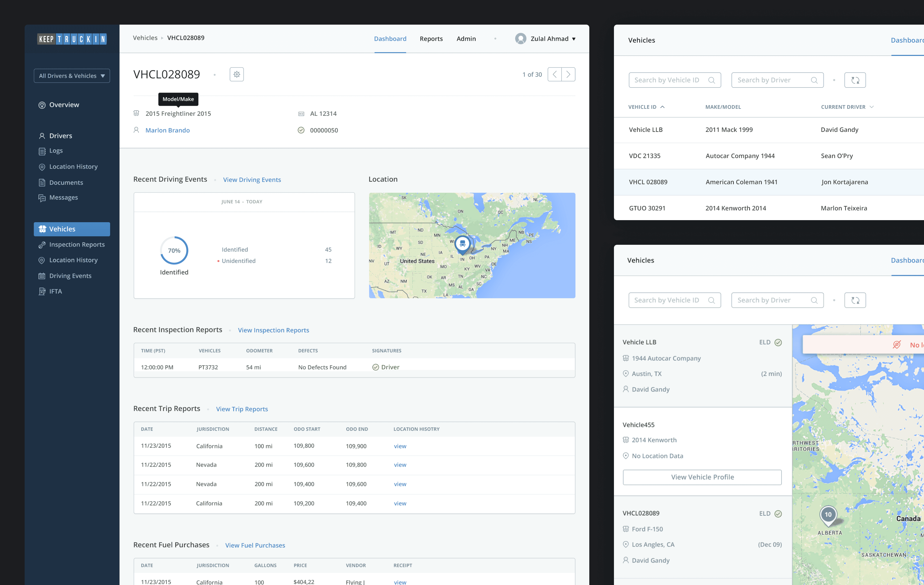Sort by Vehicle ID column arrow
Viewport: 924px width, 585px height.
click(x=662, y=107)
